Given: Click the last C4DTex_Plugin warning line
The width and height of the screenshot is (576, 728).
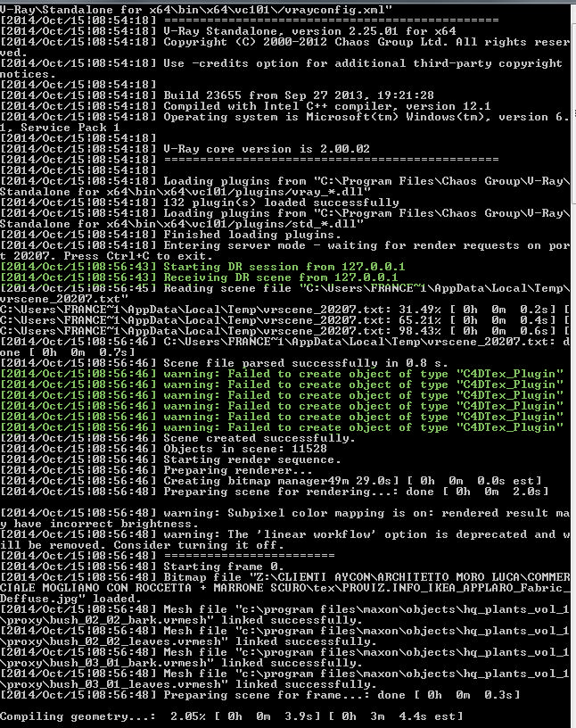Looking at the screenshot, I should 282,427.
